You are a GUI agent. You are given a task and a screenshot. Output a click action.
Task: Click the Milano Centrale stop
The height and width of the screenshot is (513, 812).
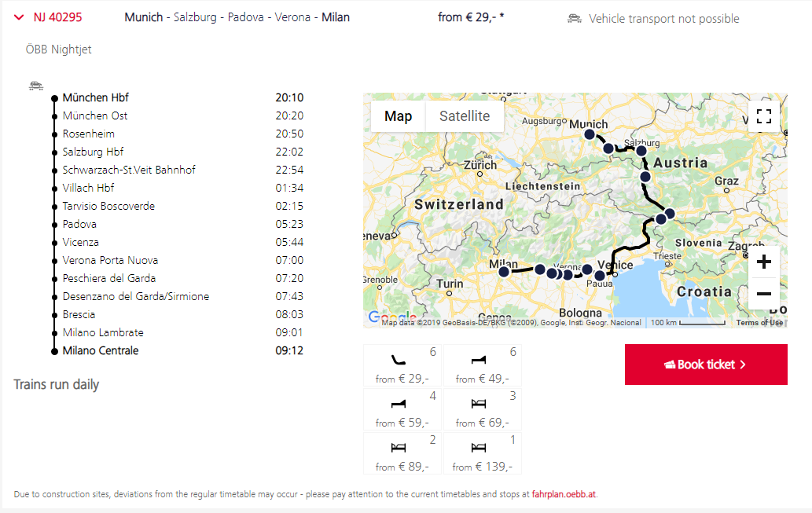point(101,351)
